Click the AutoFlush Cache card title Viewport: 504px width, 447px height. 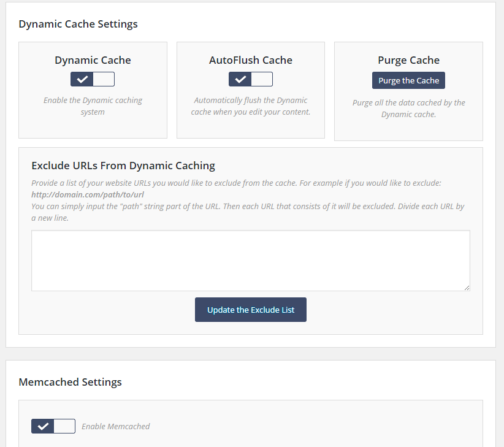(x=251, y=60)
